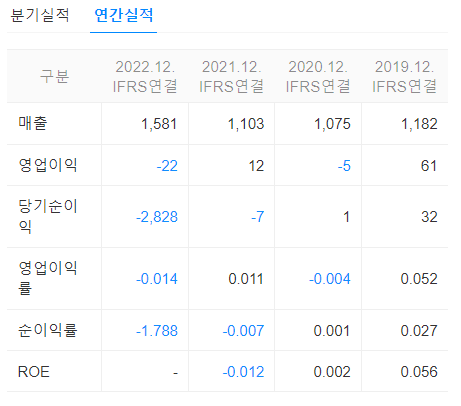
Task: Click the 영업이익률 value -0.014
Action: (x=157, y=279)
